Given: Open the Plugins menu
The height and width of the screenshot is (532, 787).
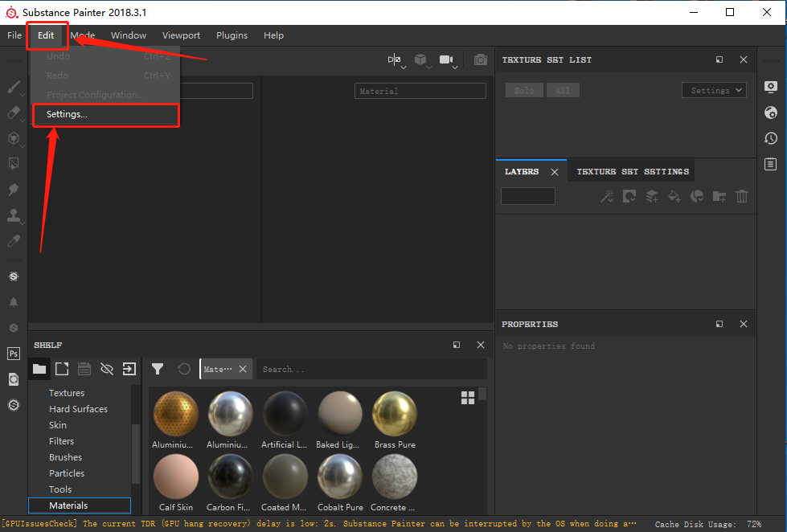Looking at the screenshot, I should [x=232, y=35].
